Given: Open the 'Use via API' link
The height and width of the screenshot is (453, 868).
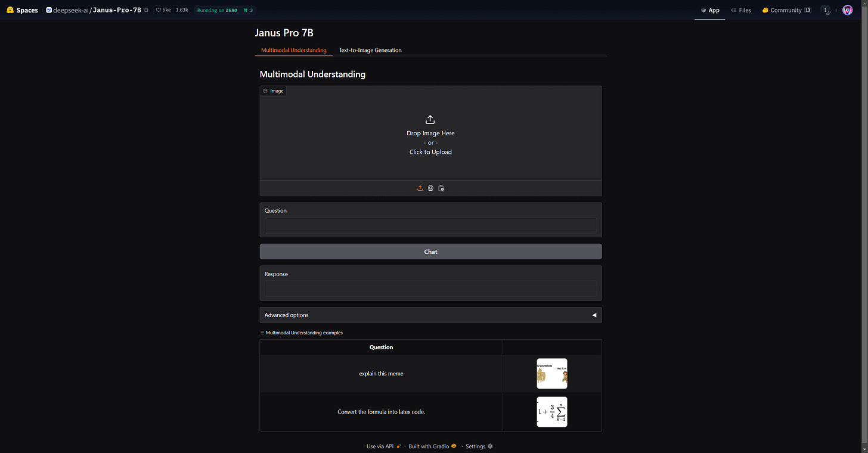Looking at the screenshot, I should [384, 446].
